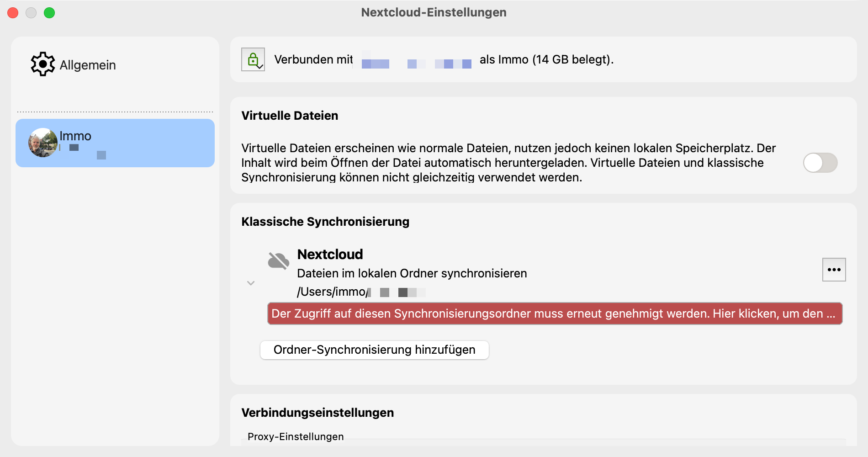Click the Klassische Synchronisierung heading
This screenshot has width=868, height=457.
(325, 222)
